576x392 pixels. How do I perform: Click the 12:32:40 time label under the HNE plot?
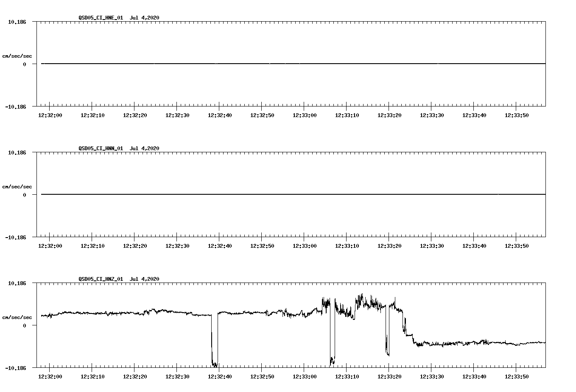[x=220, y=115]
